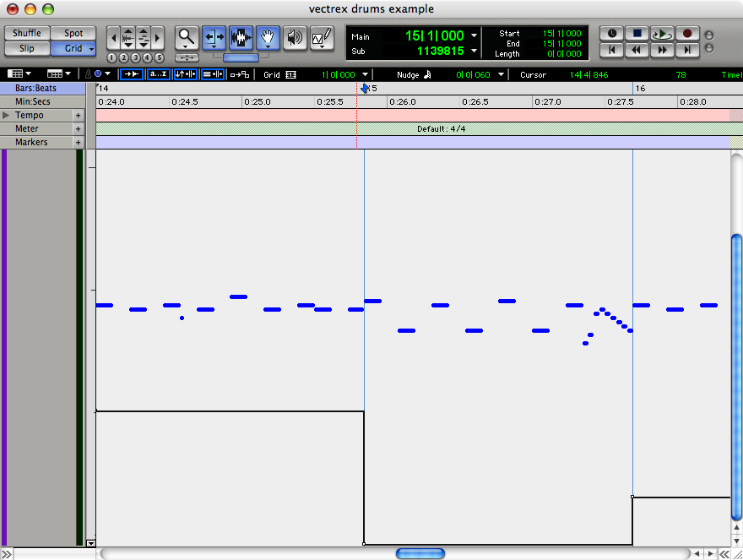Image resolution: width=743 pixels, height=560 pixels.
Task: Click the Smart Tool bar under edit tools
Action: point(241,57)
